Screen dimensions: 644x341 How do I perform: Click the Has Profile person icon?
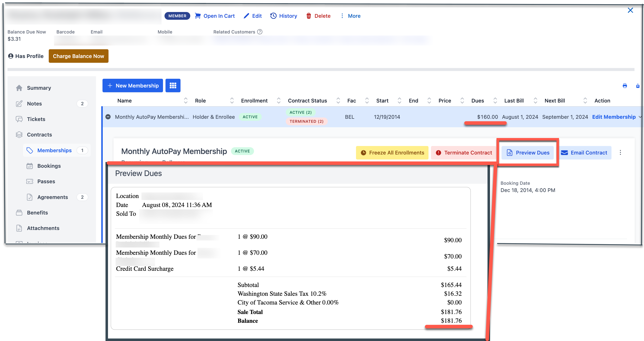coord(11,56)
